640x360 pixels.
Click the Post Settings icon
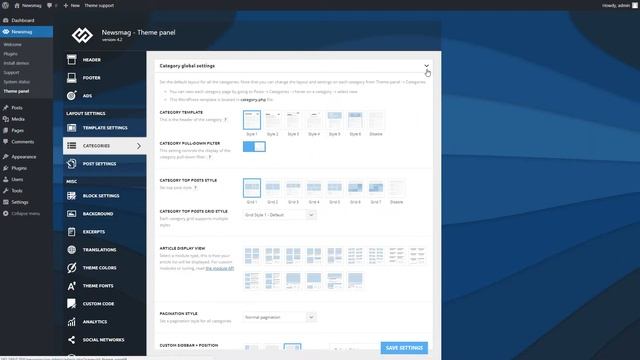coord(71,164)
